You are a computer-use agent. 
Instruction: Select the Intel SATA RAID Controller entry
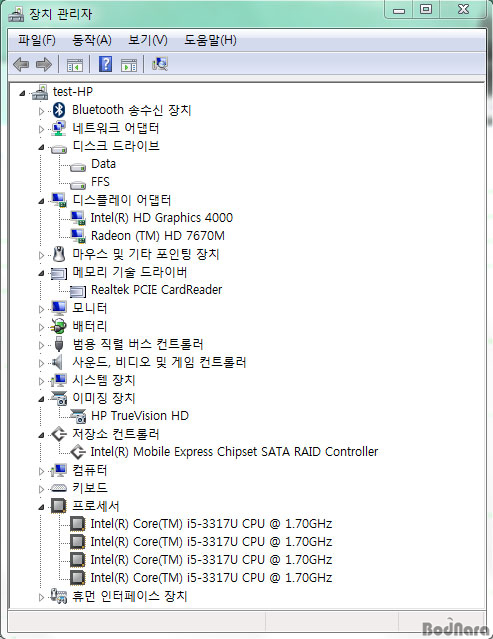(x=234, y=452)
